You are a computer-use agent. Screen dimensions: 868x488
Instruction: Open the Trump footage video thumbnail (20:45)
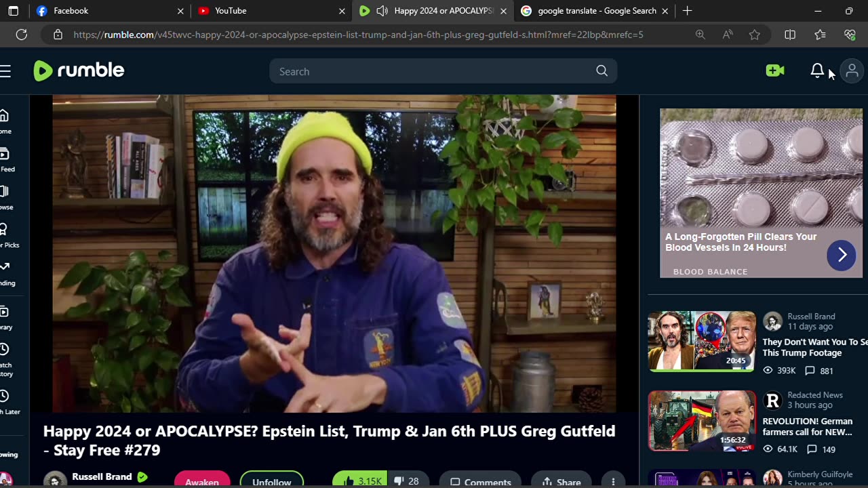click(x=701, y=342)
